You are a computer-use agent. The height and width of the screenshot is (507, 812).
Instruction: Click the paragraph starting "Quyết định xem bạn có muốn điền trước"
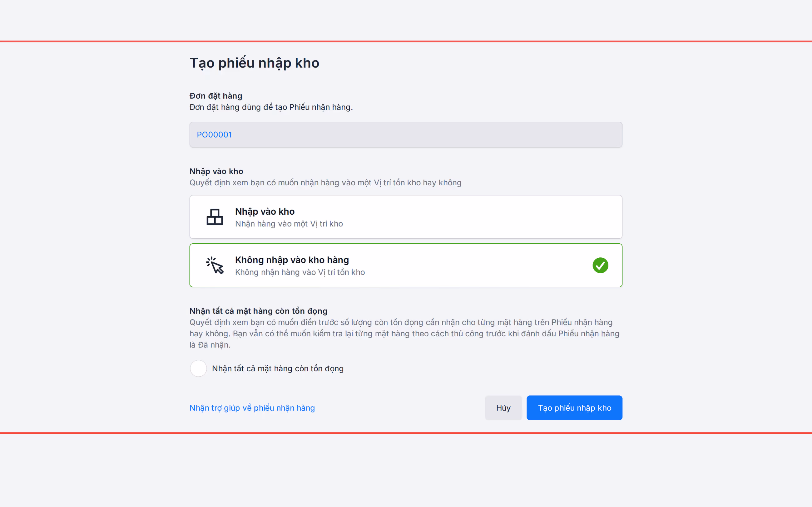tap(404, 333)
